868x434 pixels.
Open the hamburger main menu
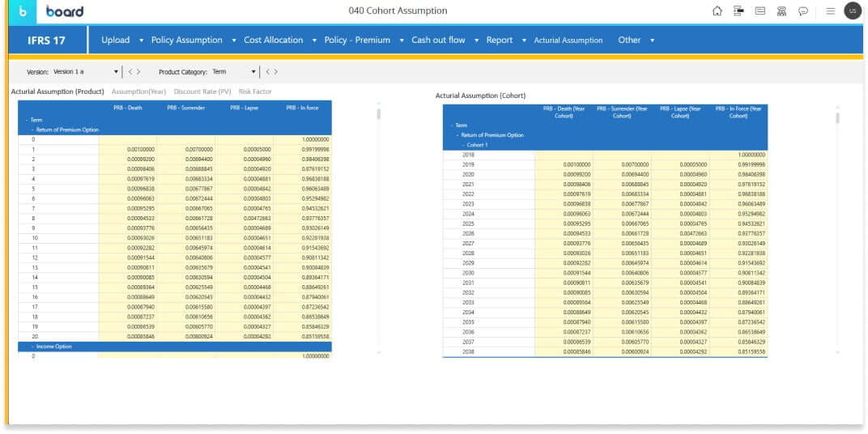(830, 11)
